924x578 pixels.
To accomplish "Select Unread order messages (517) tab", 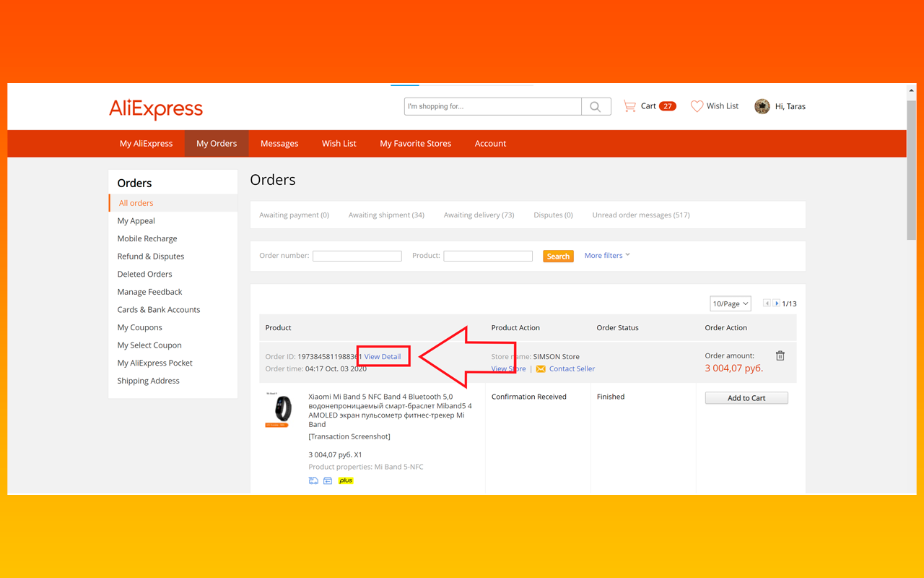I will tap(641, 215).
